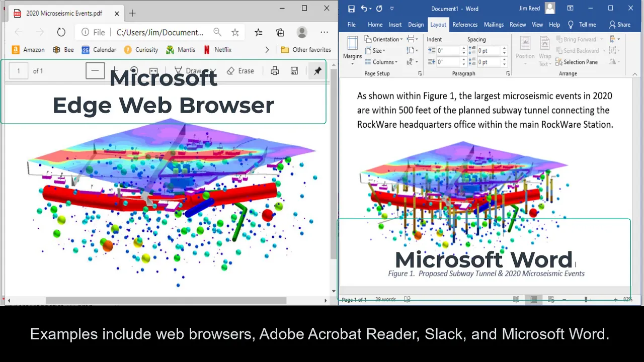Open the Page Setup dialog launcher
The height and width of the screenshot is (362, 644).
click(x=420, y=74)
